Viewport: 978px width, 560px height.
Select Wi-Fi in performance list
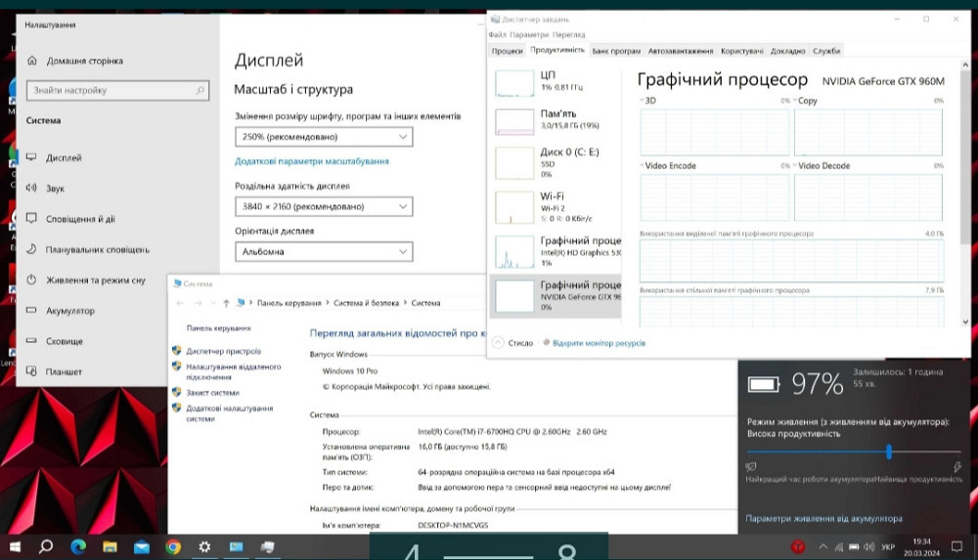(556, 207)
